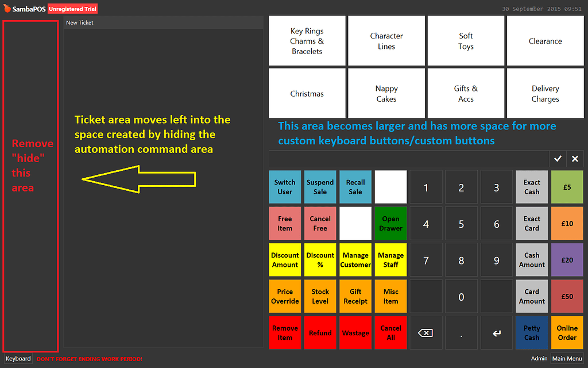Click the SambaPOS flame logo
588x368 pixels.
coord(7,8)
